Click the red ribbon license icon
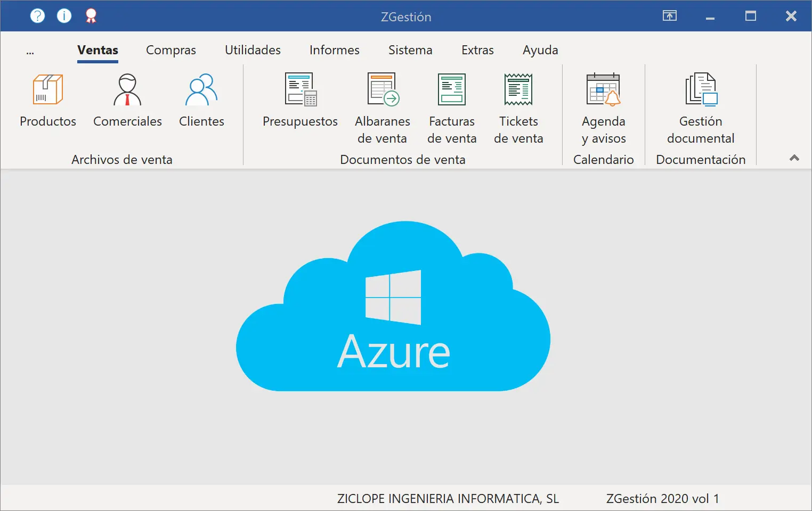Viewport: 812px width, 511px height. click(91, 16)
